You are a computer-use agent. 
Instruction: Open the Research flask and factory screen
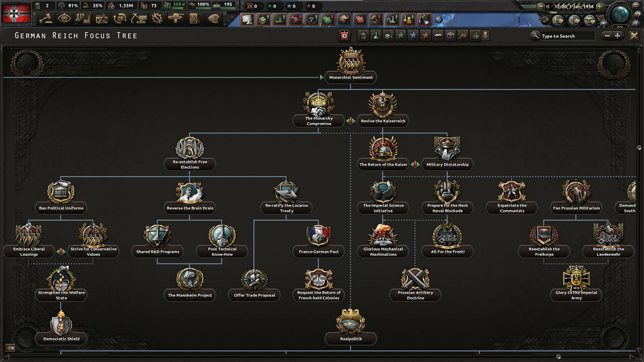(x=83, y=18)
